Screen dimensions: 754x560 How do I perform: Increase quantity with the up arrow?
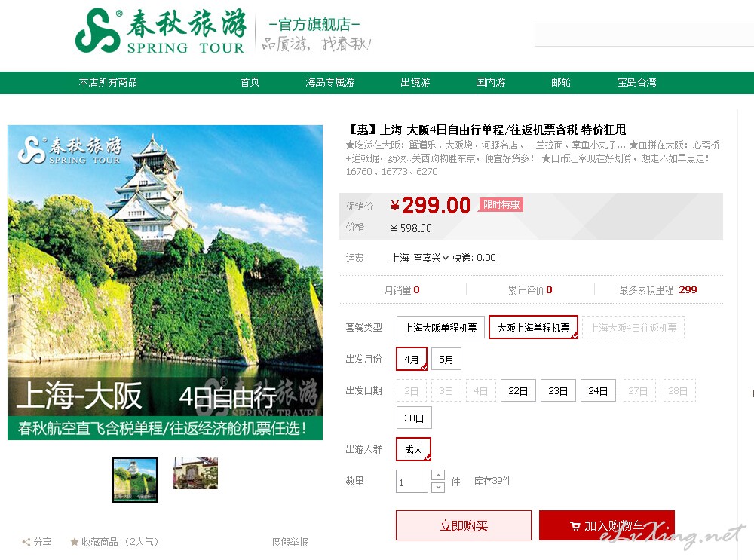coord(437,476)
